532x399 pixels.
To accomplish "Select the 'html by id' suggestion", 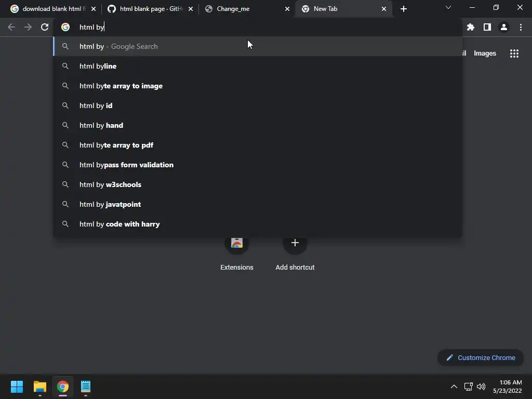I will pos(257,105).
